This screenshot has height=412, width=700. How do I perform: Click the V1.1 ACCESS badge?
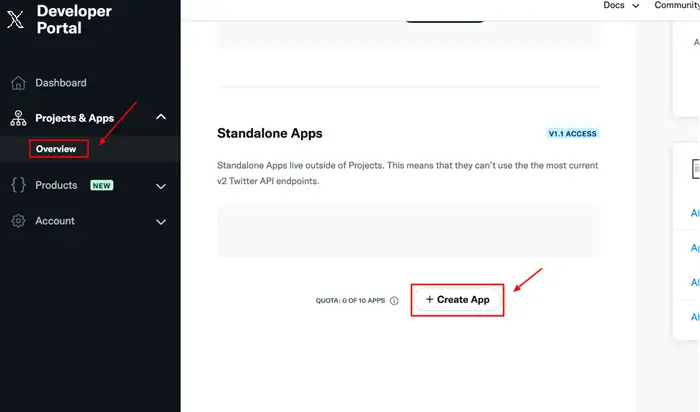pyautogui.click(x=572, y=133)
